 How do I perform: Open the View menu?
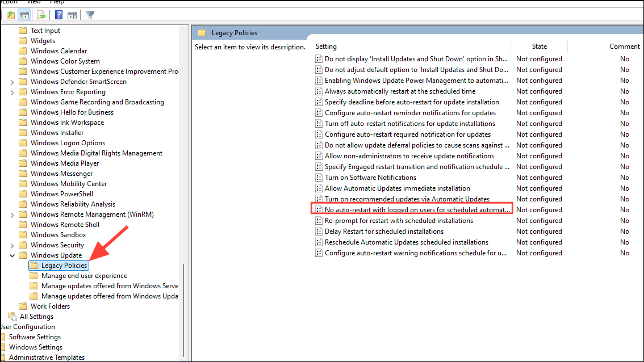pos(34,2)
